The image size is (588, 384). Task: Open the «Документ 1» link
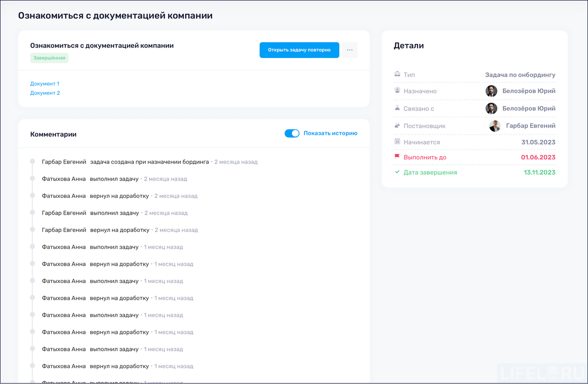click(x=44, y=83)
